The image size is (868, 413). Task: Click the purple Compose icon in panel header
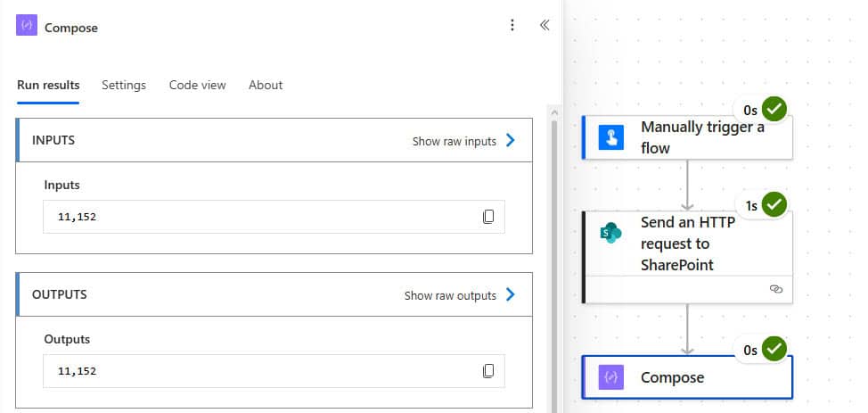pos(27,26)
